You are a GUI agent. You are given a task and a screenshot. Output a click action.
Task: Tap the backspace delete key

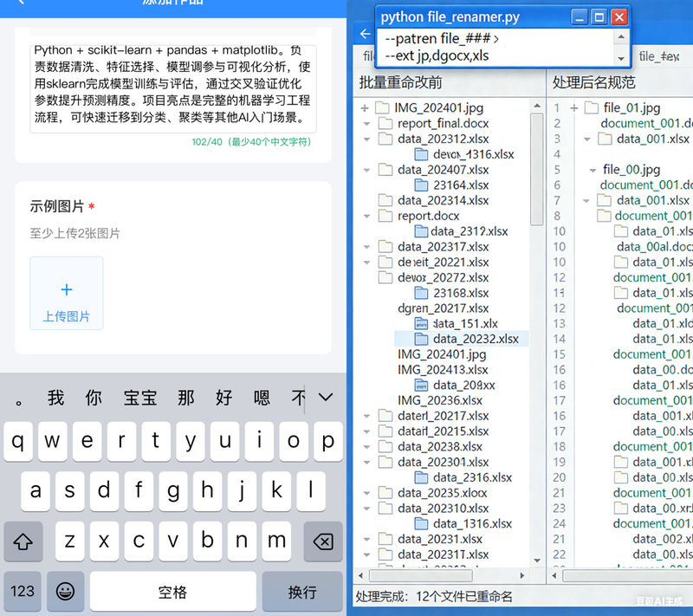321,541
